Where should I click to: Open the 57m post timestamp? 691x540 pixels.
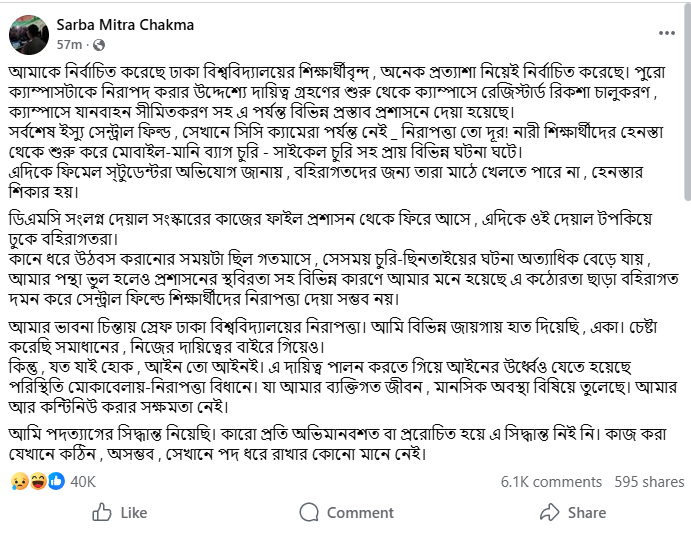(x=70, y=45)
